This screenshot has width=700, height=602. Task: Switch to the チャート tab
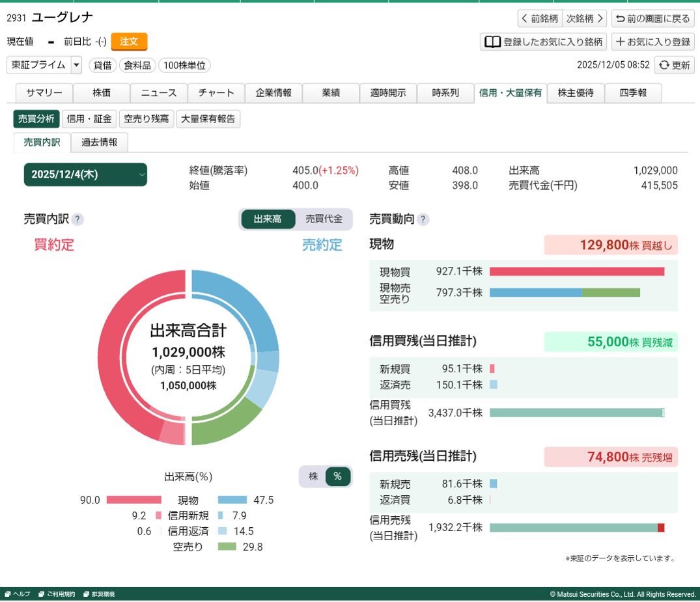pyautogui.click(x=216, y=93)
